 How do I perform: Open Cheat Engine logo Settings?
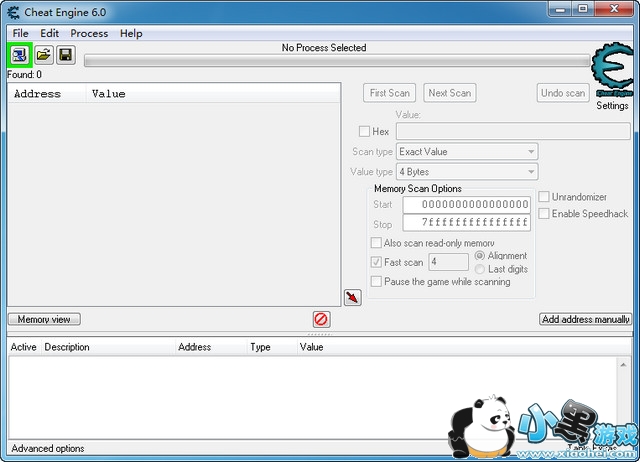pos(613,70)
